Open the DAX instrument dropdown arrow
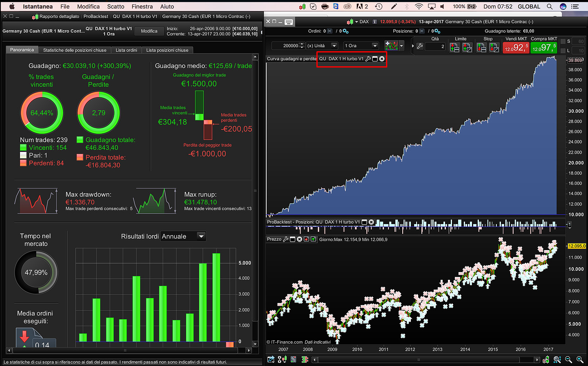Image resolution: width=588 pixels, height=366 pixels. coord(356,22)
